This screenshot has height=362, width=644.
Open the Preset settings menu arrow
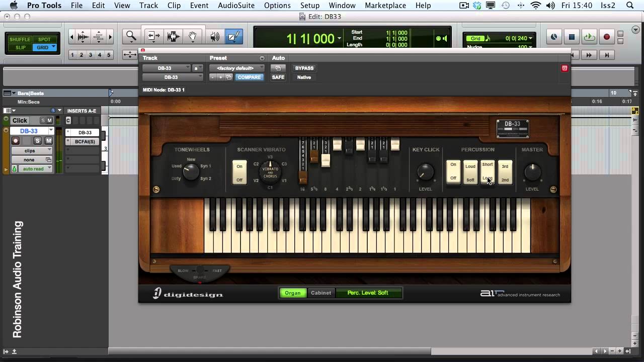coord(262,58)
